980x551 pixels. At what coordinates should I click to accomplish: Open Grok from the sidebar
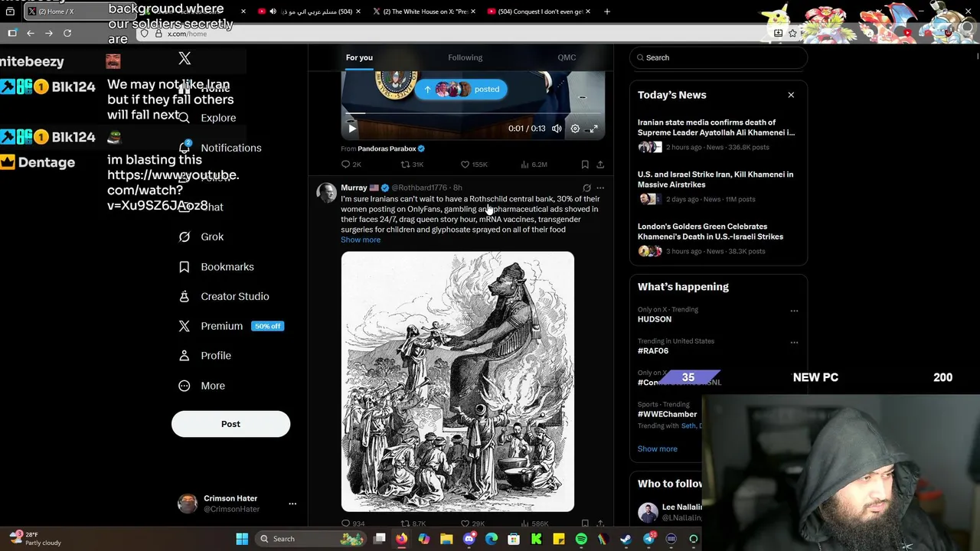(201, 237)
